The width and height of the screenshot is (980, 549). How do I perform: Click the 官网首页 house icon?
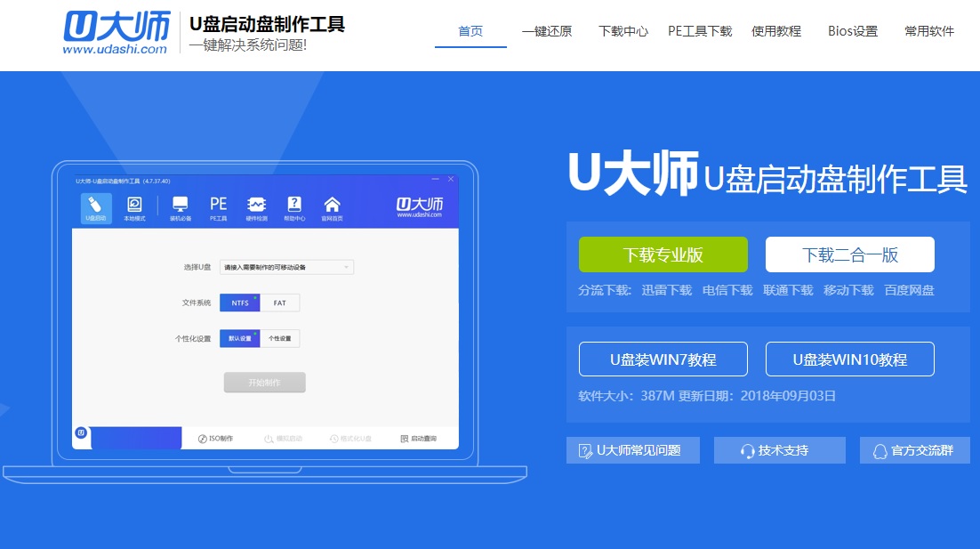332,208
